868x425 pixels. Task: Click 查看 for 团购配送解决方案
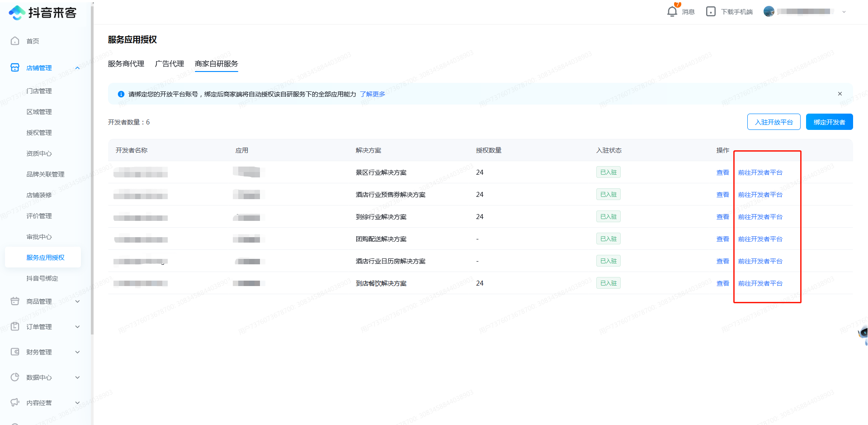point(722,239)
